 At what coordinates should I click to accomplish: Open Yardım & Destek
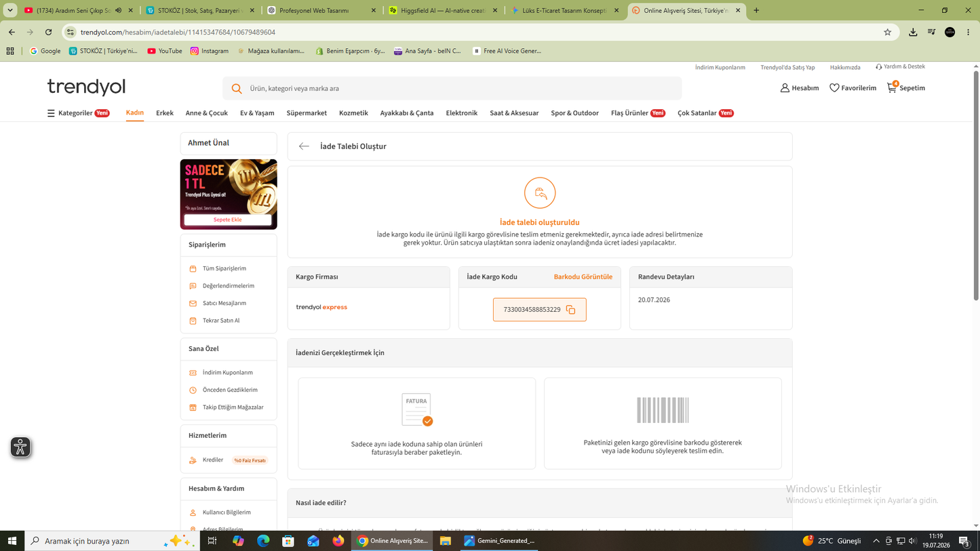point(900,67)
